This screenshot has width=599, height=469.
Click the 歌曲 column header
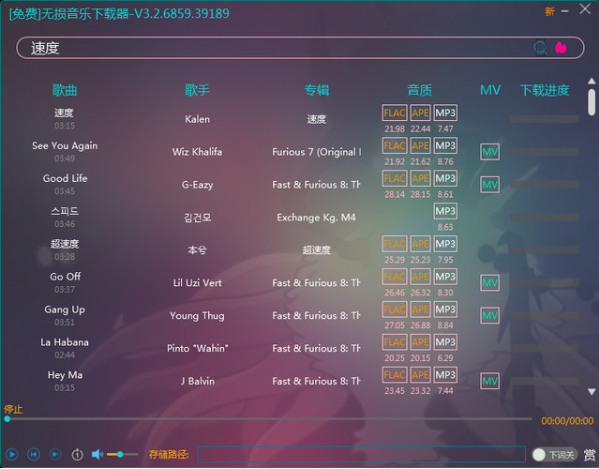[x=65, y=90]
